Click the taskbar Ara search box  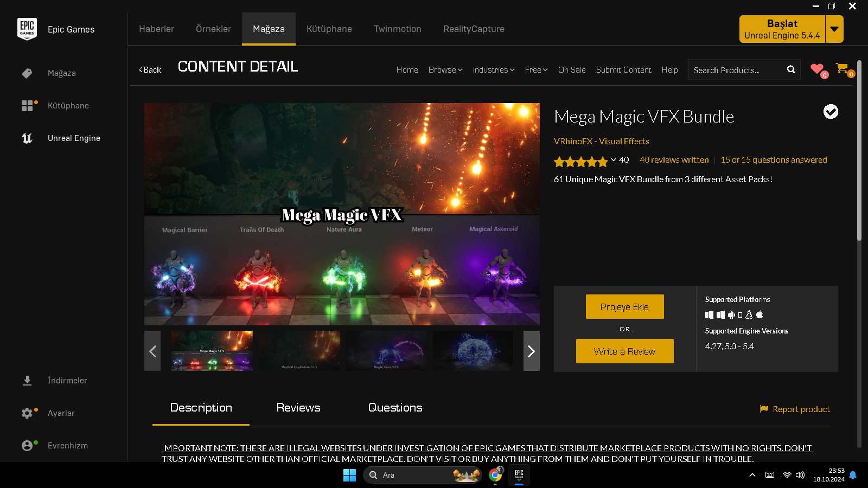(x=422, y=475)
